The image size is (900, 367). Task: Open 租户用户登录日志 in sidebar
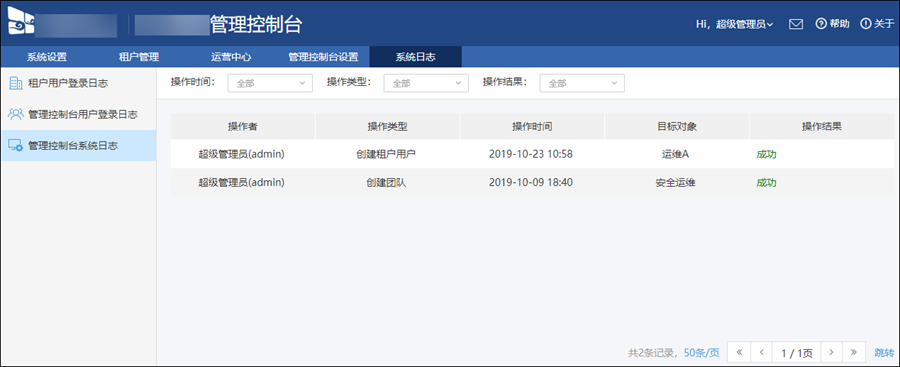[78, 83]
